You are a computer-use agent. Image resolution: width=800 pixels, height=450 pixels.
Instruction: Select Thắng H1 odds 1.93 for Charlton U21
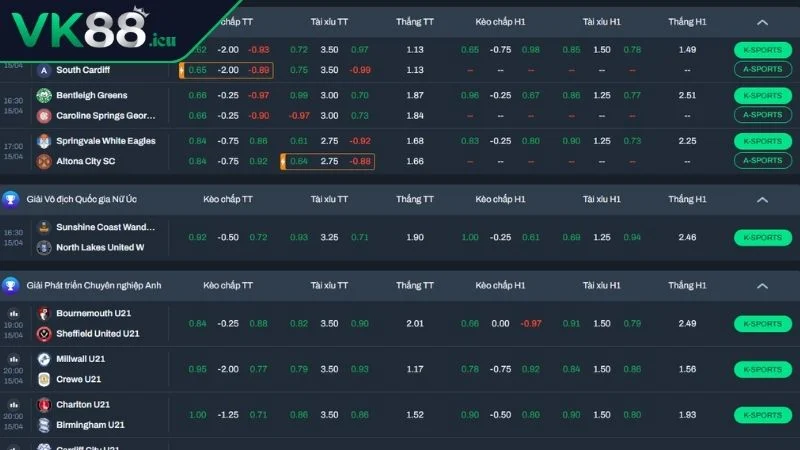click(687, 415)
